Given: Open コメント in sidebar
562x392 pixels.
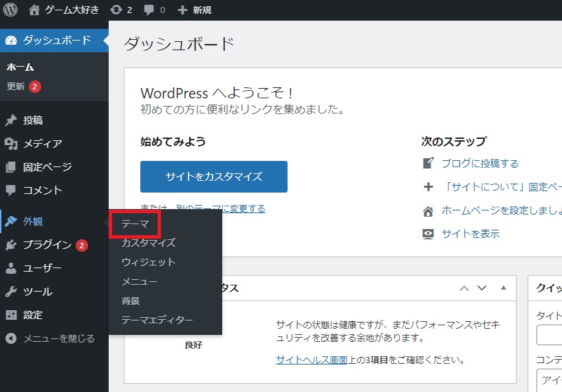Looking at the screenshot, I should [43, 190].
